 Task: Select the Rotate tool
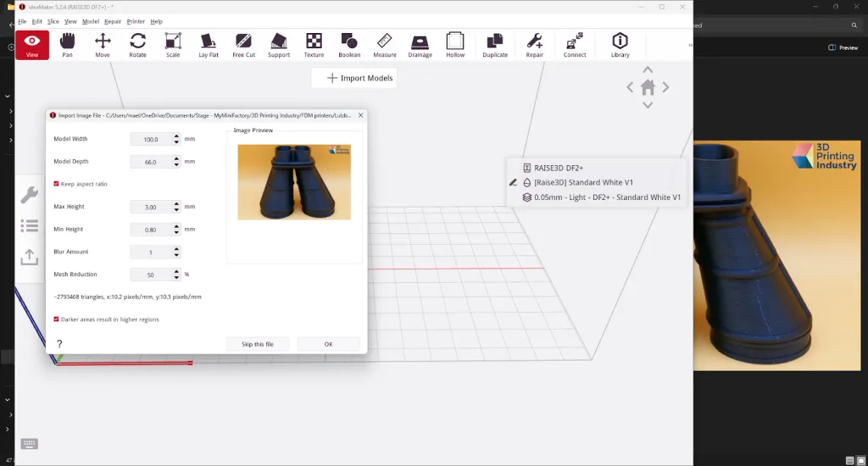click(x=138, y=46)
